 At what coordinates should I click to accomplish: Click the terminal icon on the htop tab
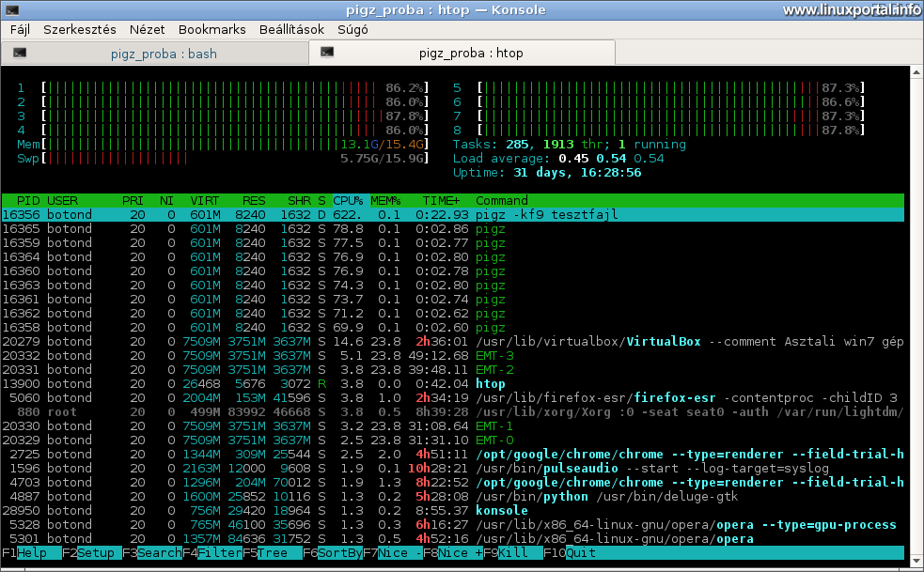(x=327, y=53)
